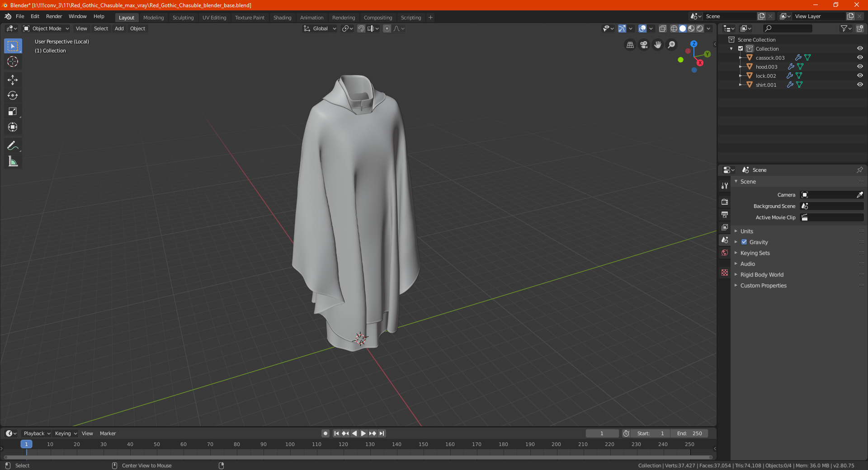Activate the Rotate tool
868x470 pixels.
point(13,95)
